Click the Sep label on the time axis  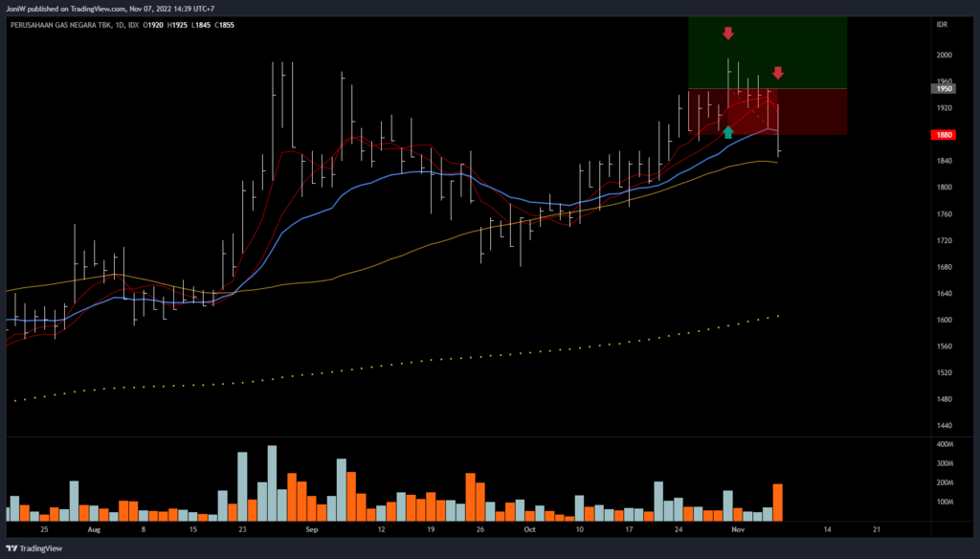[310, 528]
